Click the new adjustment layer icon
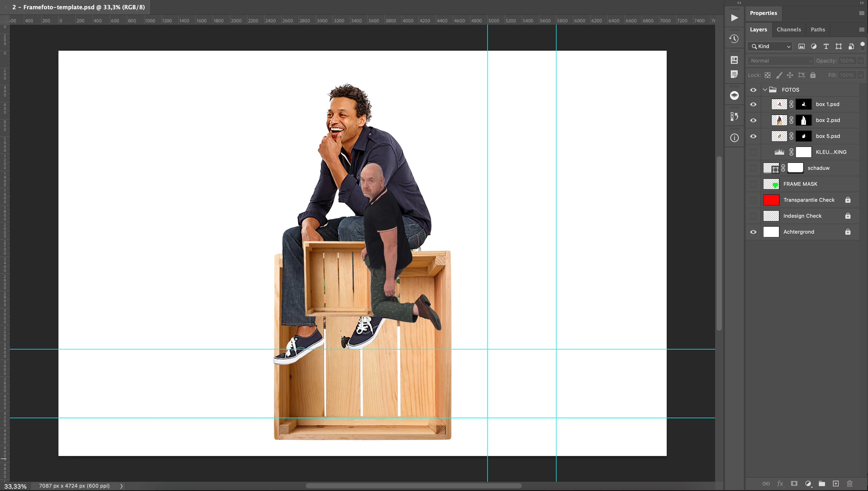The height and width of the screenshot is (491, 868). click(x=808, y=484)
